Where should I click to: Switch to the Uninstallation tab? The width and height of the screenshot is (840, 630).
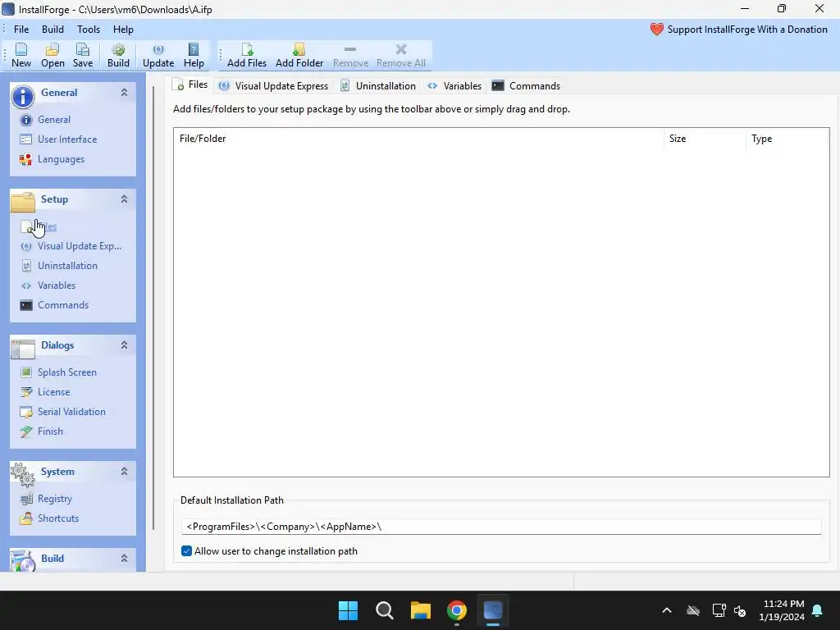coord(378,85)
